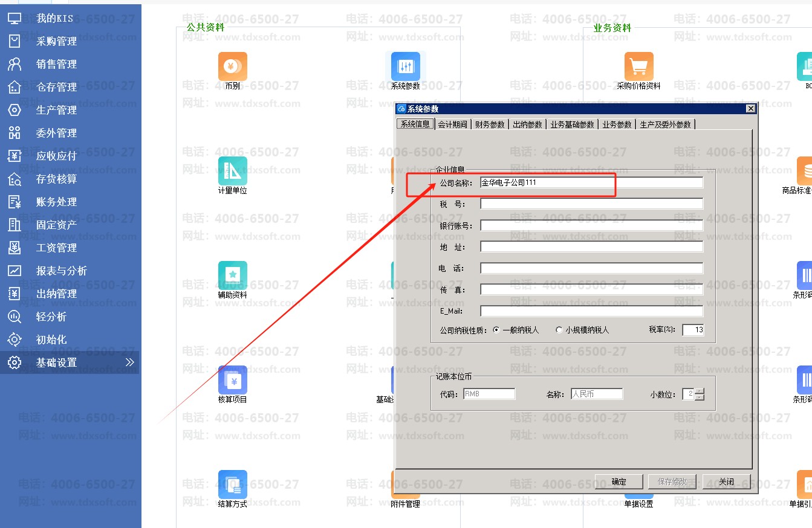Switch to the 会计期间 tab
Screen dimensions: 812x528
tap(453, 124)
